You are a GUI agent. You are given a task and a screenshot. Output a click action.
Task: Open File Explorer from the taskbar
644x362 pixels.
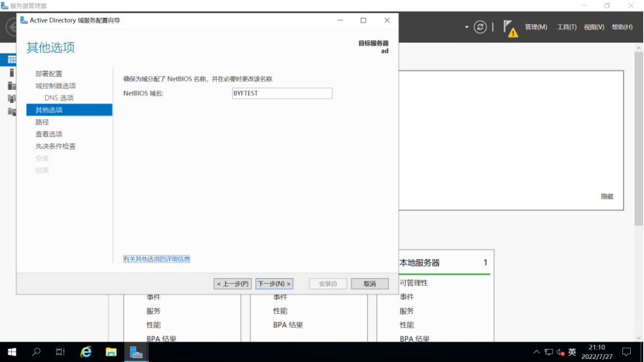click(111, 352)
